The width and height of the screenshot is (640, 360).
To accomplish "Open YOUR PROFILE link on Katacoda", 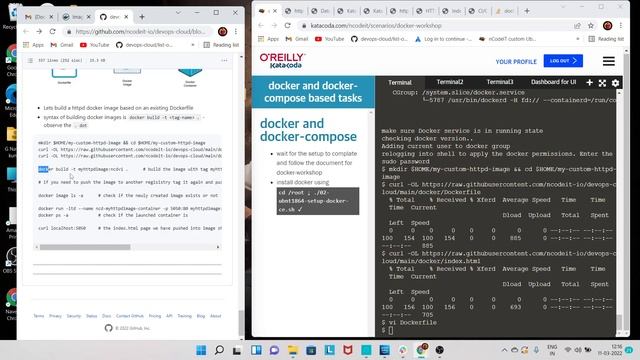I will point(516,62).
